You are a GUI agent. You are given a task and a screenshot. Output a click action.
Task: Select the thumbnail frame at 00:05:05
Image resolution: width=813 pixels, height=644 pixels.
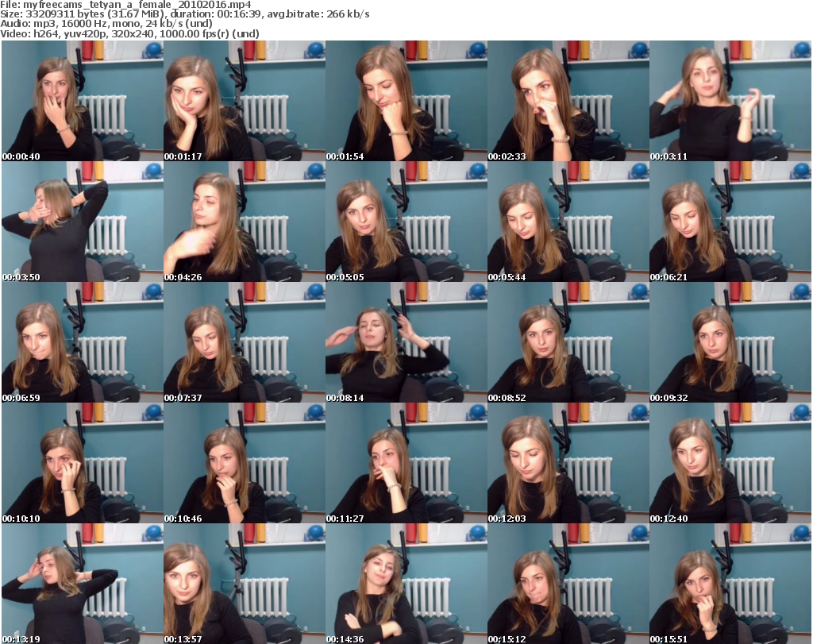(406, 222)
